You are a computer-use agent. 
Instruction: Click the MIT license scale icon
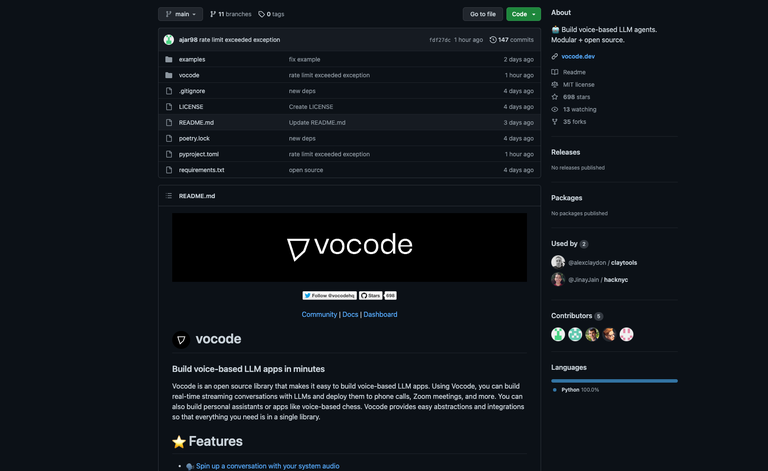pos(554,85)
